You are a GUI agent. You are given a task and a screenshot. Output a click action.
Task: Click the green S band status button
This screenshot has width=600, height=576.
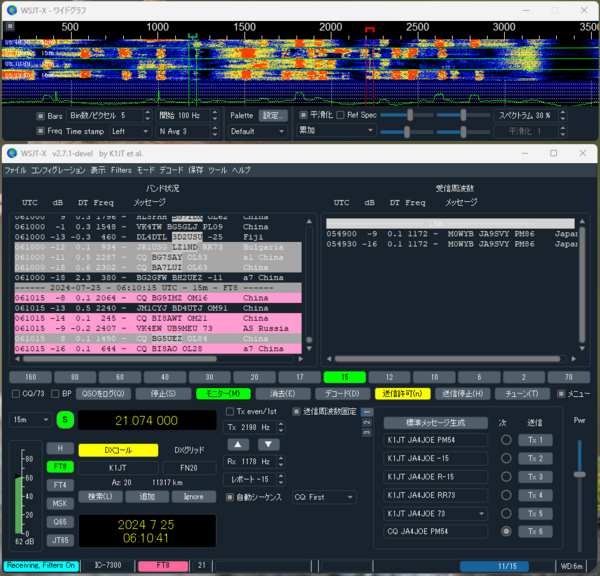click(65, 420)
